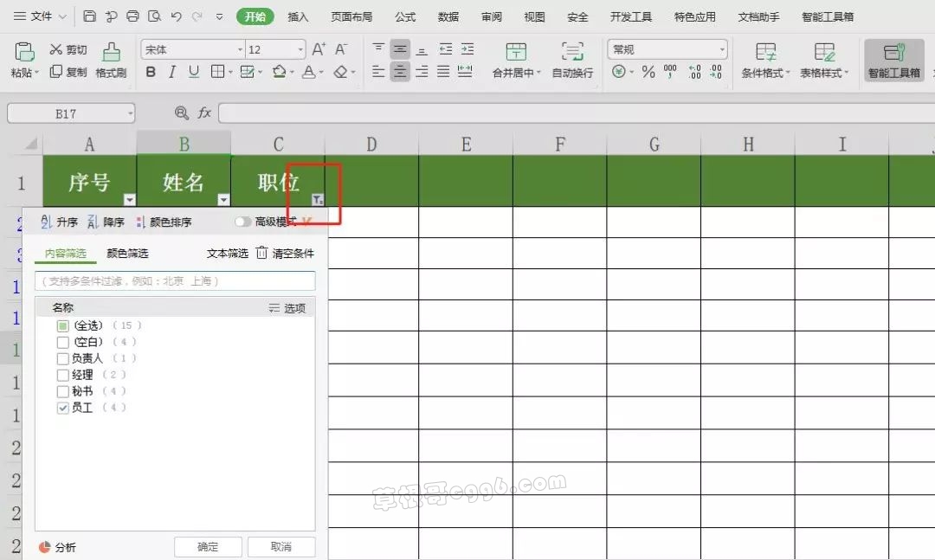The height and width of the screenshot is (560, 935).
Task: Click the Save icon in quick access bar
Action: pos(89,16)
